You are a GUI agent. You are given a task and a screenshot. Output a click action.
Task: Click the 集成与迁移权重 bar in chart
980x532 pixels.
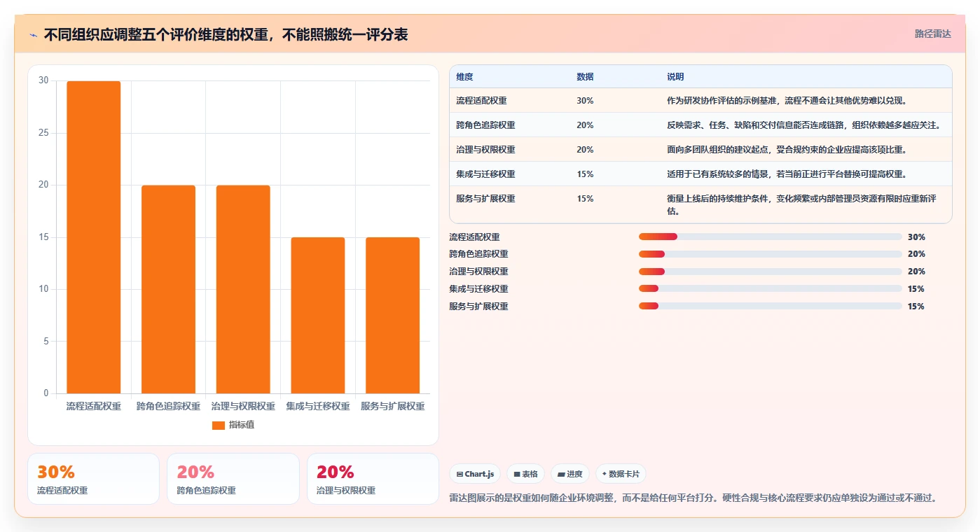tap(318, 315)
